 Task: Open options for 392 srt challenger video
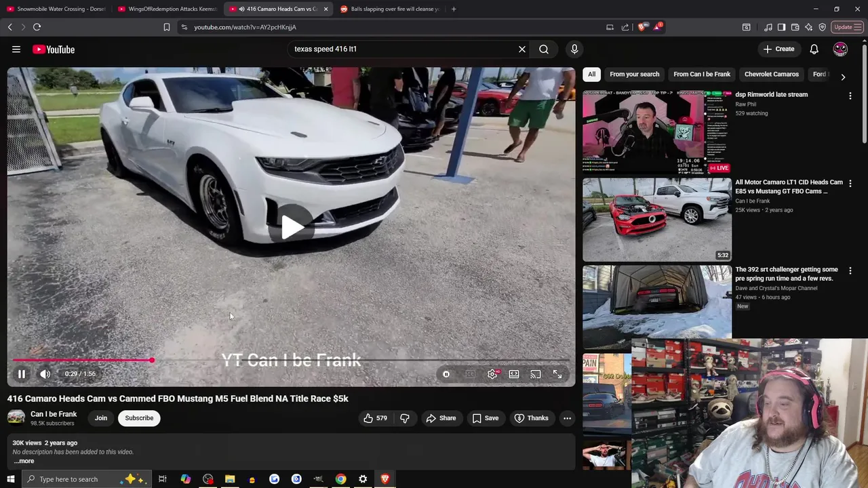click(x=850, y=270)
